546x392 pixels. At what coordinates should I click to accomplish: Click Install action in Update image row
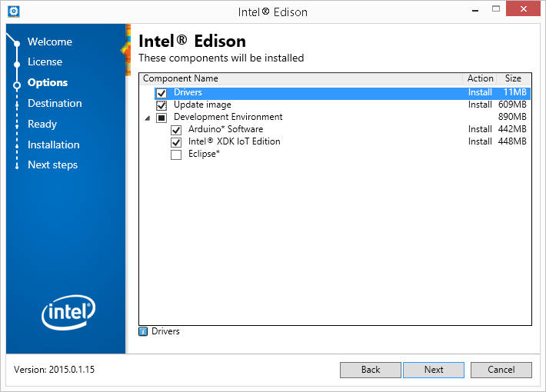(x=480, y=105)
